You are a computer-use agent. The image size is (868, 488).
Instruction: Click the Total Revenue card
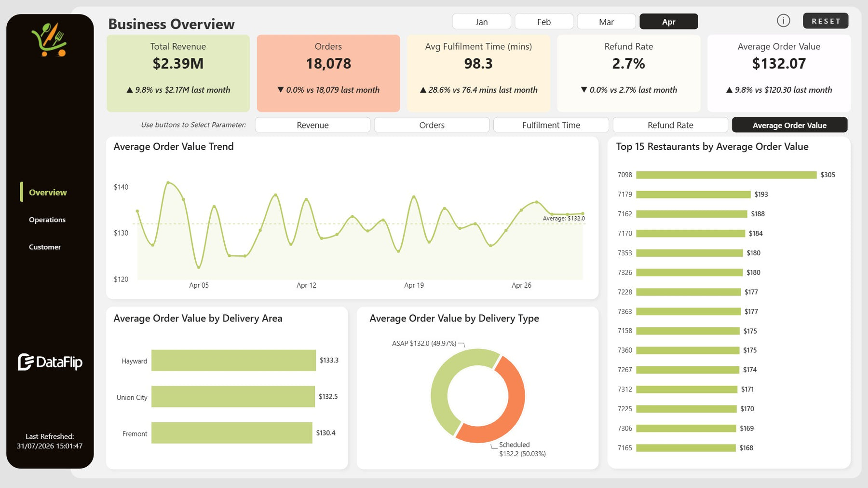click(178, 73)
